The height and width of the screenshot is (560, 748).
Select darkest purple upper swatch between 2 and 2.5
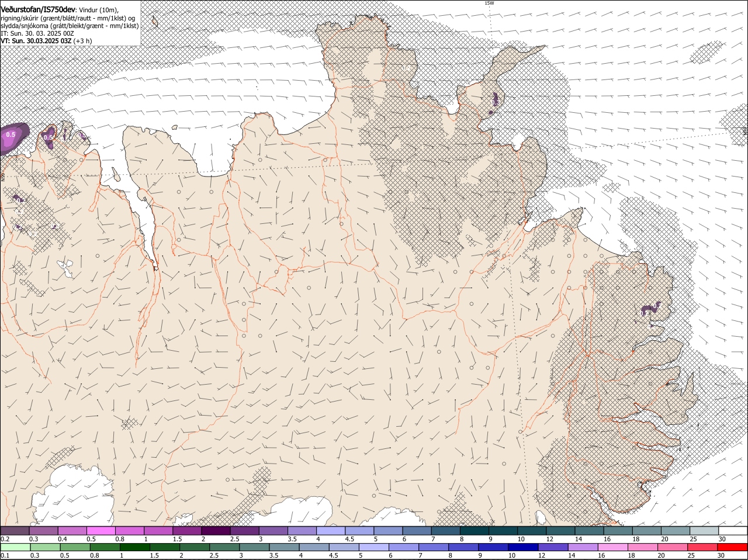click(216, 531)
